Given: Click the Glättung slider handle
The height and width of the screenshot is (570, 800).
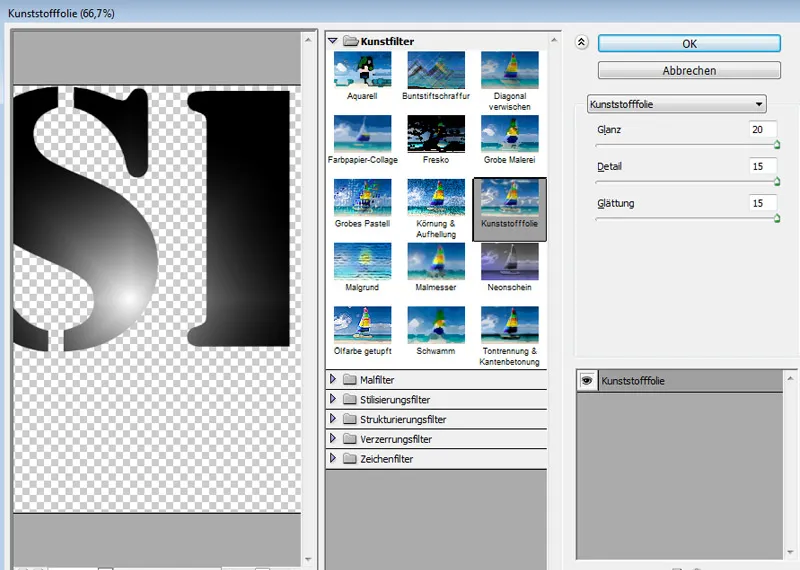Looking at the screenshot, I should click(777, 219).
